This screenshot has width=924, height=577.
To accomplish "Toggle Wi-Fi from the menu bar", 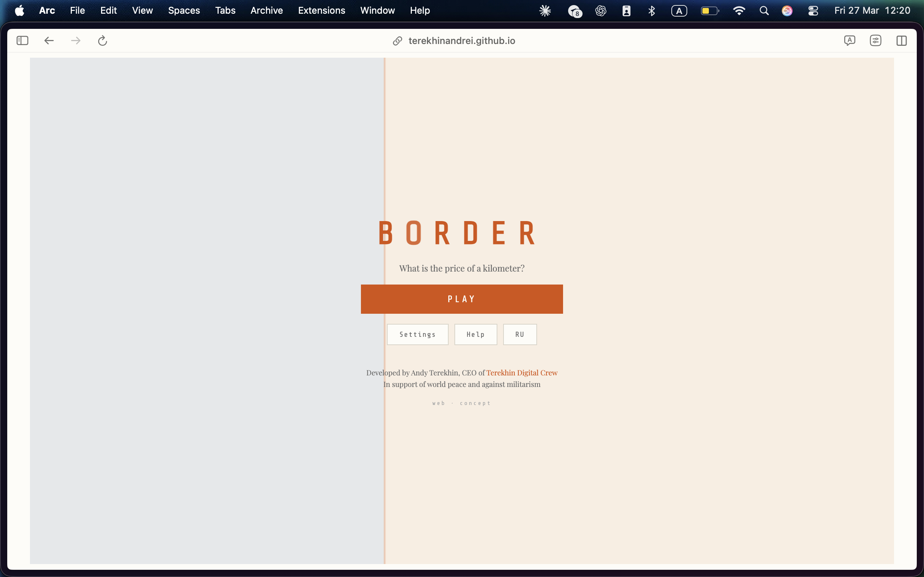I will coord(740,10).
